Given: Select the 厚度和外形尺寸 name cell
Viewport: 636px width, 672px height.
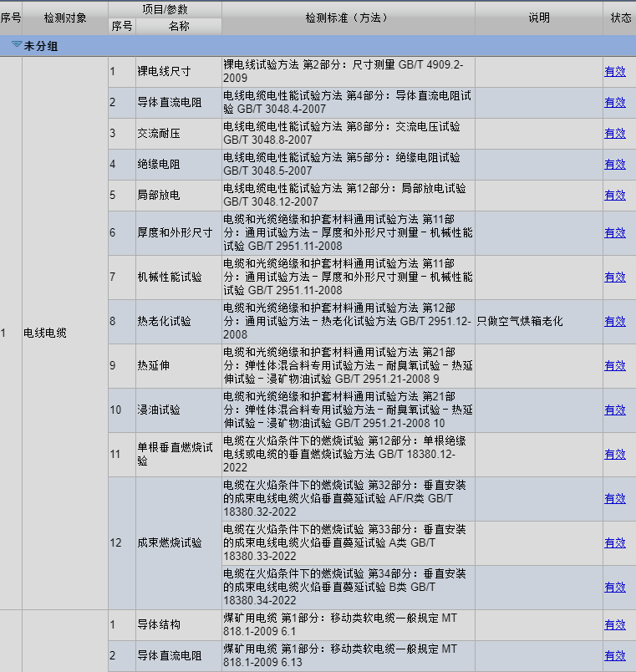Looking at the screenshot, I should [179, 232].
